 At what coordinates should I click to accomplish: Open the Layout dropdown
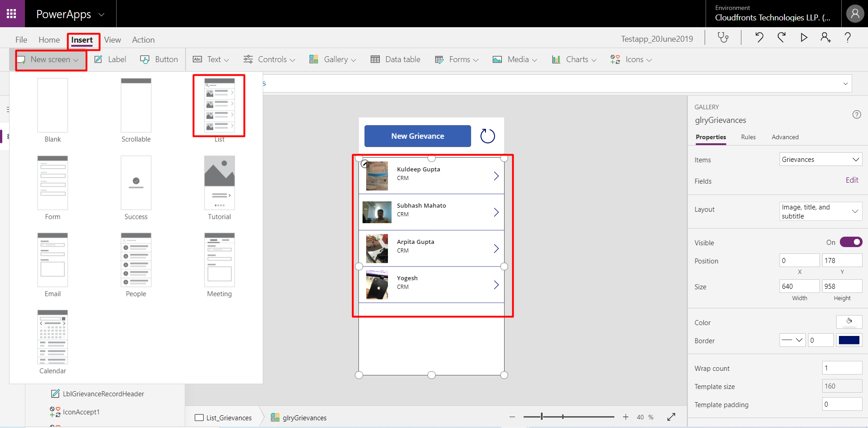[820, 211]
